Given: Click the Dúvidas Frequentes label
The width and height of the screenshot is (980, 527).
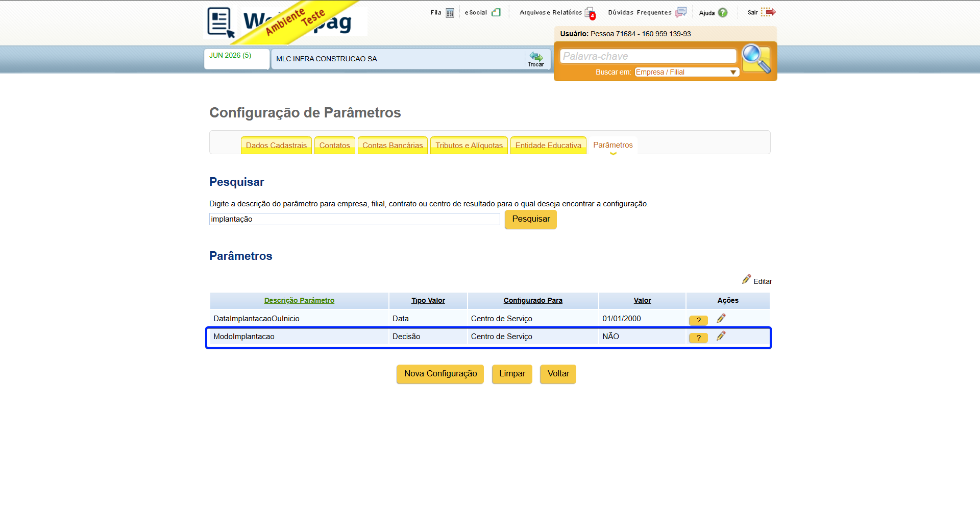Looking at the screenshot, I should (640, 13).
